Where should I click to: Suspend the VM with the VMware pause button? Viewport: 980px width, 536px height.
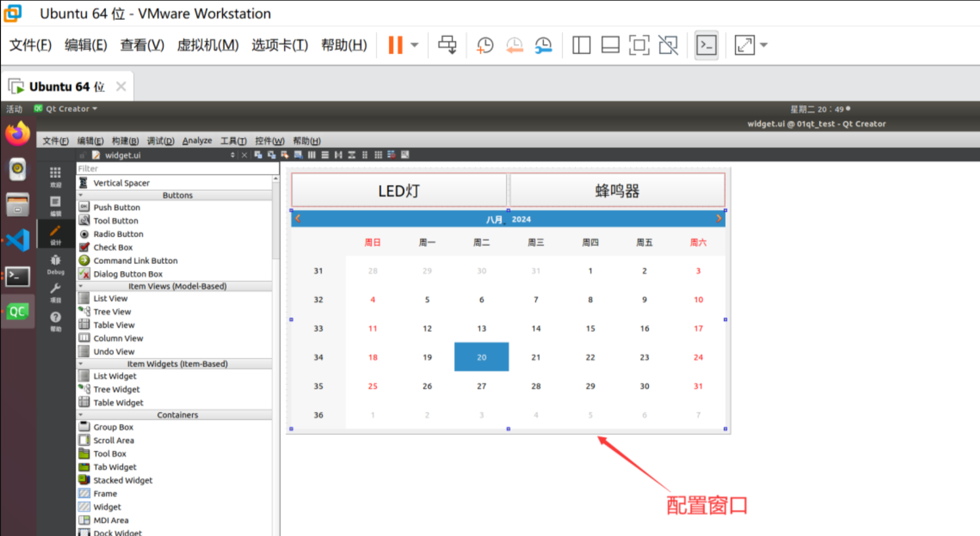tap(395, 45)
